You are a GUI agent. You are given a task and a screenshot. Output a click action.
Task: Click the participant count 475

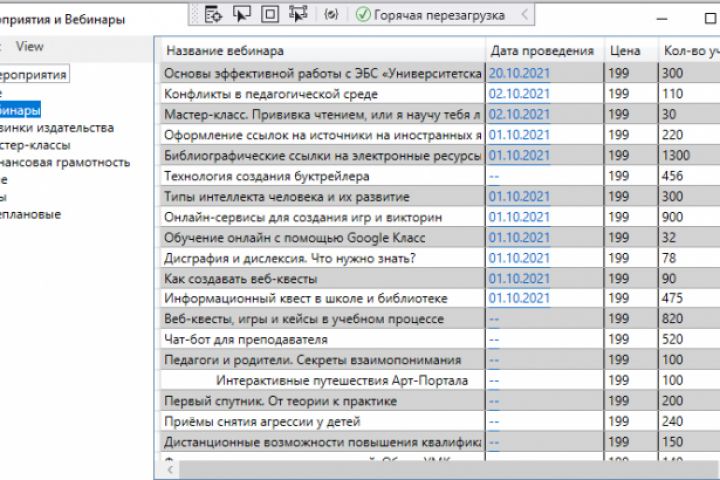[672, 299]
